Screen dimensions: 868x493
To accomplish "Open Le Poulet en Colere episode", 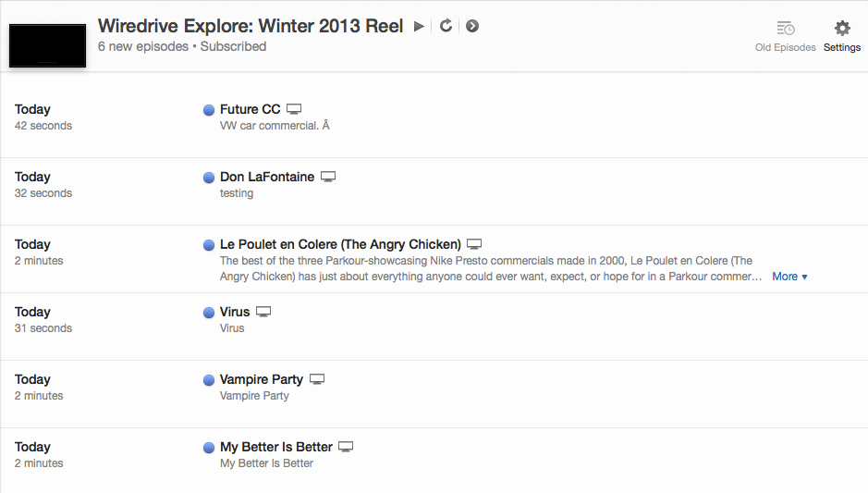I will tap(340, 244).
